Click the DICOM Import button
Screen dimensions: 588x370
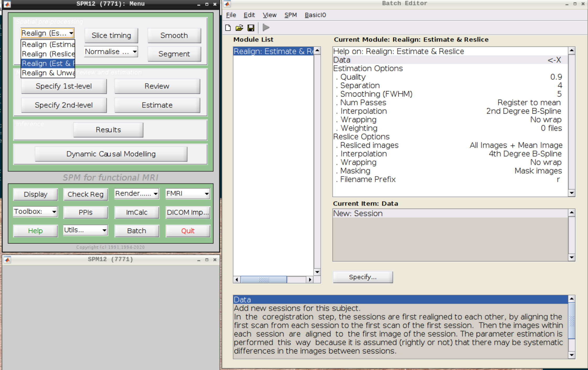pyautogui.click(x=188, y=212)
